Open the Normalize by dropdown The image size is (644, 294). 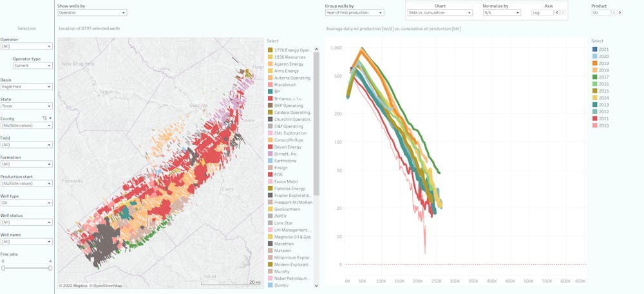(x=502, y=13)
